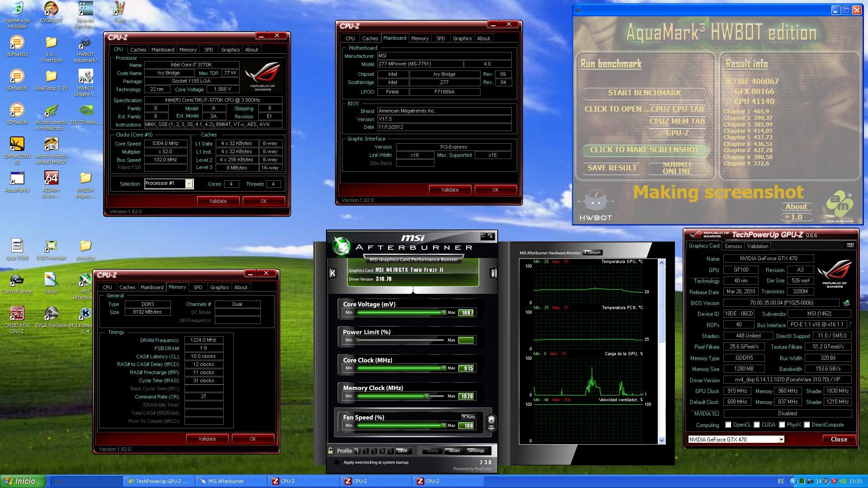
Task: Open the EVGA GVT desktop icon
Action: (x=51, y=12)
